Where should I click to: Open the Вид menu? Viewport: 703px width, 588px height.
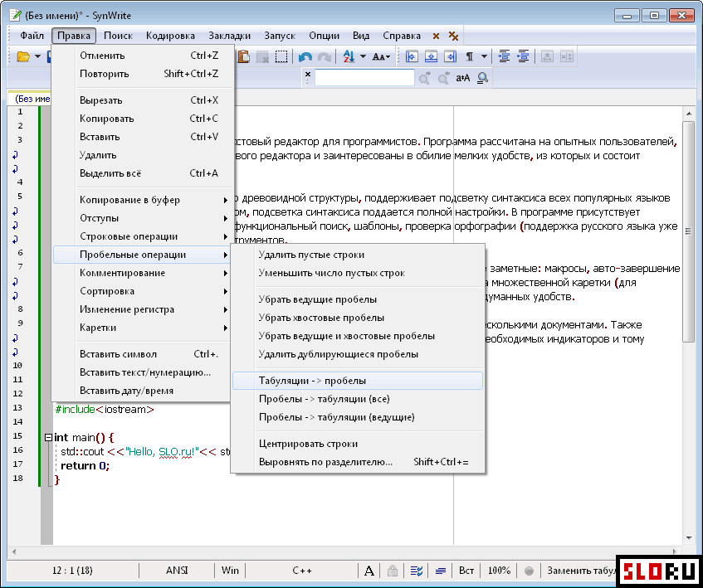point(361,36)
